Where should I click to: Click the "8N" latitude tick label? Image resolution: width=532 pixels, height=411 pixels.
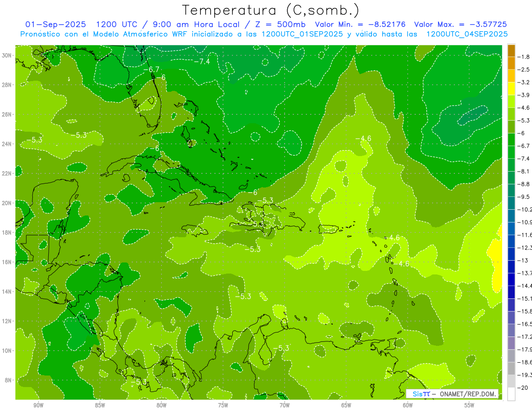click(8, 380)
